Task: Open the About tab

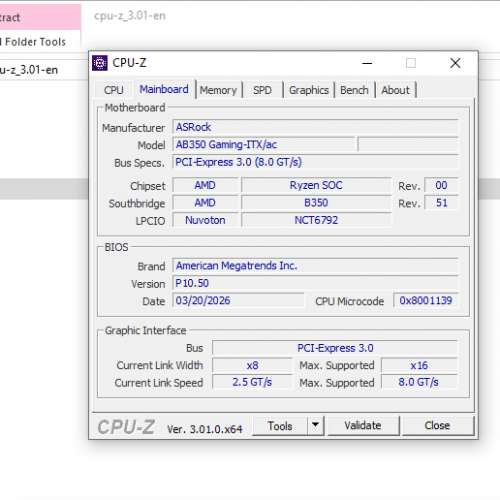Action: pyautogui.click(x=395, y=90)
